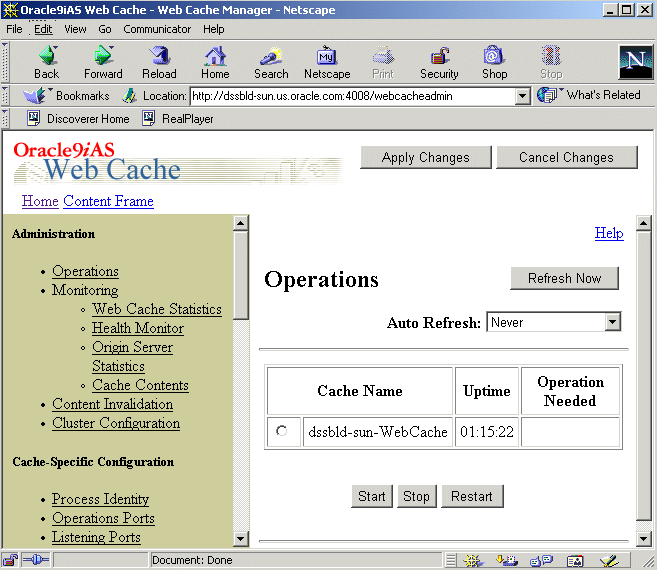The width and height of the screenshot is (657, 570).
Task: Click the Netscape N logo
Action: pyautogui.click(x=636, y=62)
